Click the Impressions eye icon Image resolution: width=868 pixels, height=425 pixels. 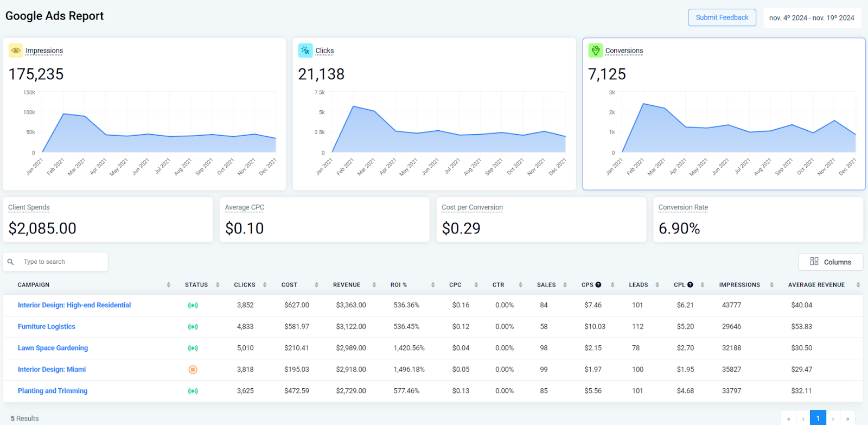click(16, 50)
